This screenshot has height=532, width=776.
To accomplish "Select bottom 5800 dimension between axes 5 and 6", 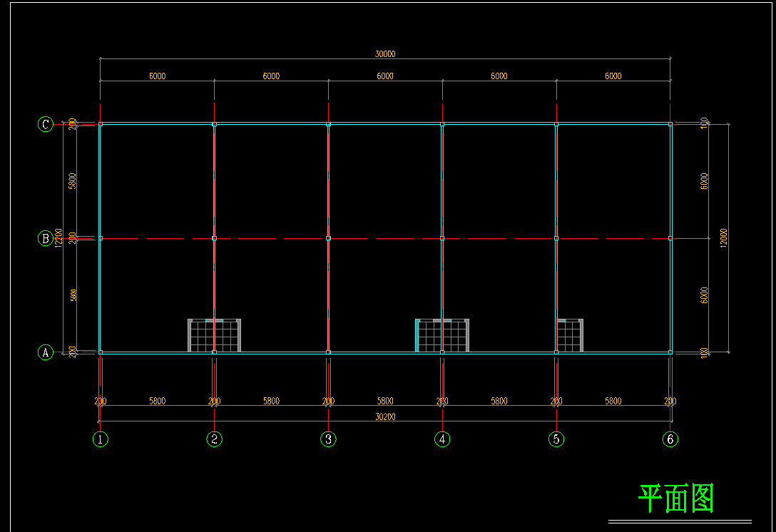I will point(613,401).
